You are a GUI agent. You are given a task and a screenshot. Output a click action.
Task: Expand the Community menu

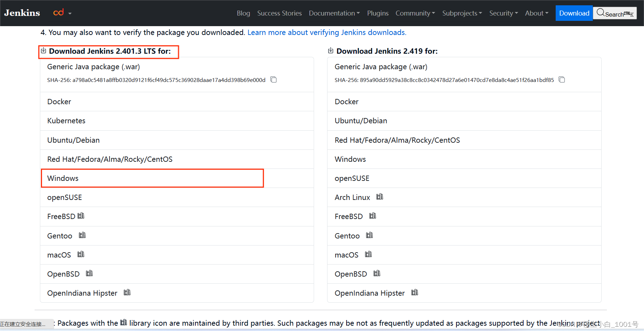point(415,13)
